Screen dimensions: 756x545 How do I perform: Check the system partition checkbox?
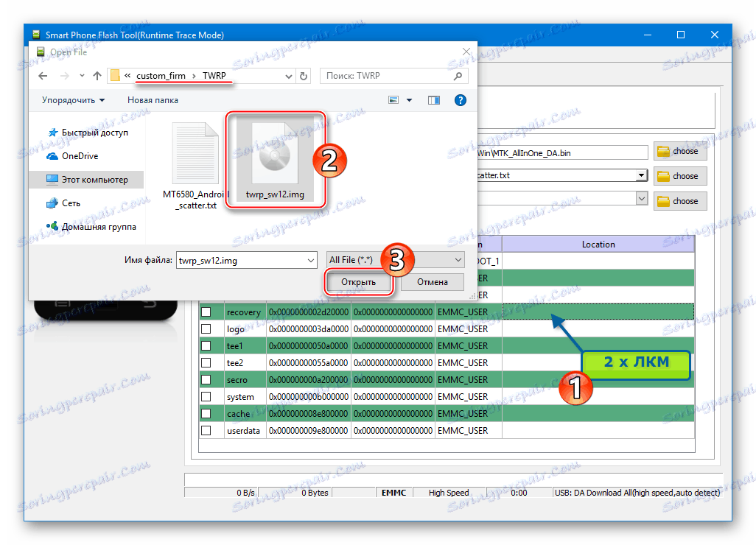coord(206,396)
